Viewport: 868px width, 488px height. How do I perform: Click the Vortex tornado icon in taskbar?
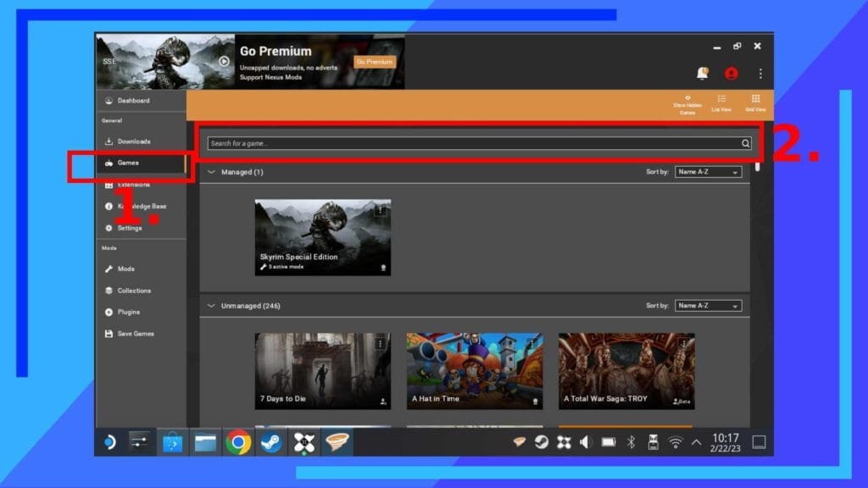(337, 442)
